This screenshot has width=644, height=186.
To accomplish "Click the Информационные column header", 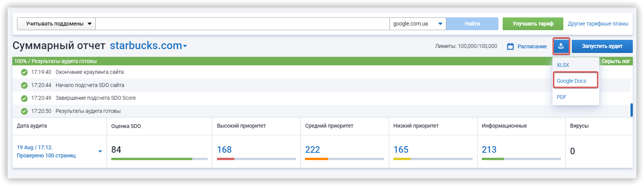I will [x=504, y=126].
